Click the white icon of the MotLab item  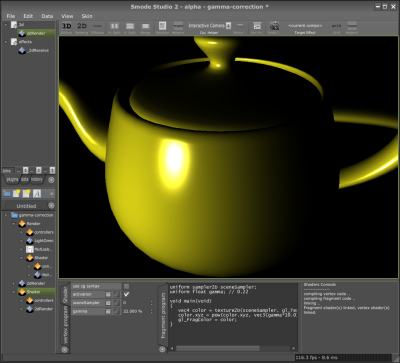[30, 249]
